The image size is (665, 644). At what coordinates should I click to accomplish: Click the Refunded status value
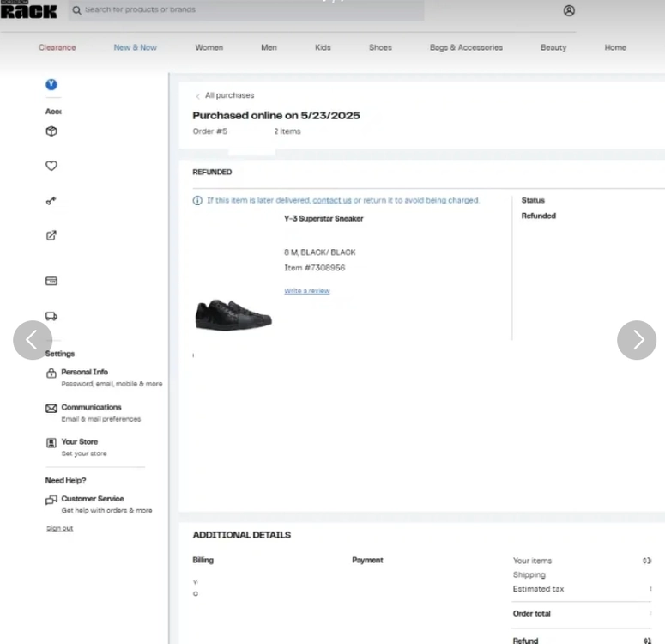pyautogui.click(x=539, y=216)
